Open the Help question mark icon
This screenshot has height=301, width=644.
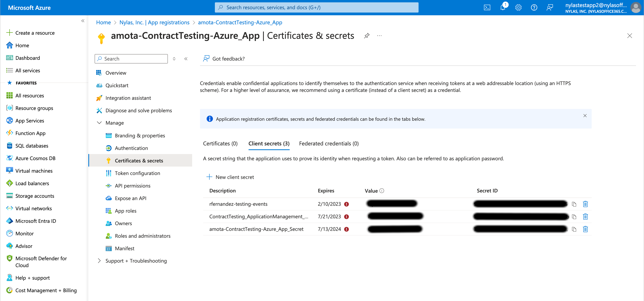click(534, 7)
